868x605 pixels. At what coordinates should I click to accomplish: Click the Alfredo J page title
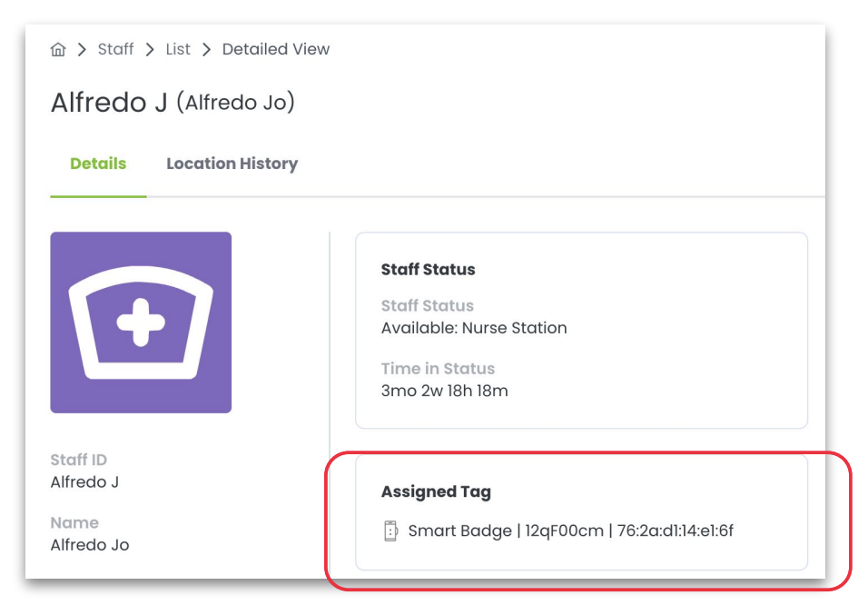pos(109,103)
